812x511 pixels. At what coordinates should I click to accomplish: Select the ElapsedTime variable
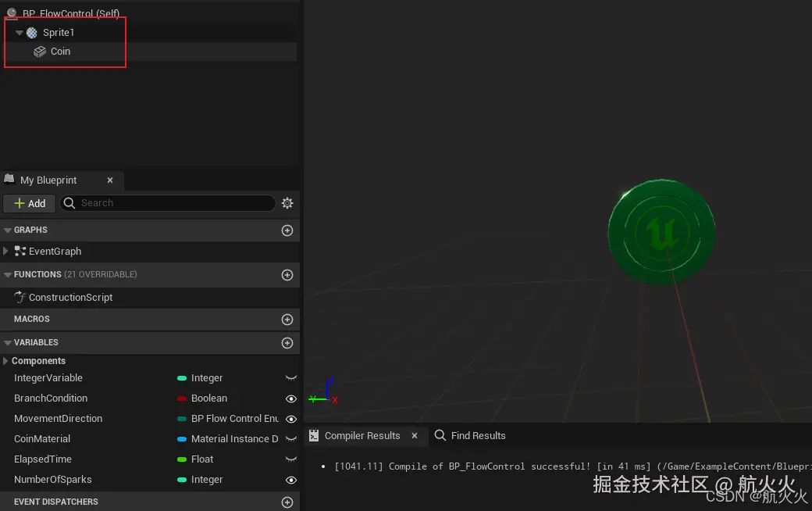[x=42, y=459]
